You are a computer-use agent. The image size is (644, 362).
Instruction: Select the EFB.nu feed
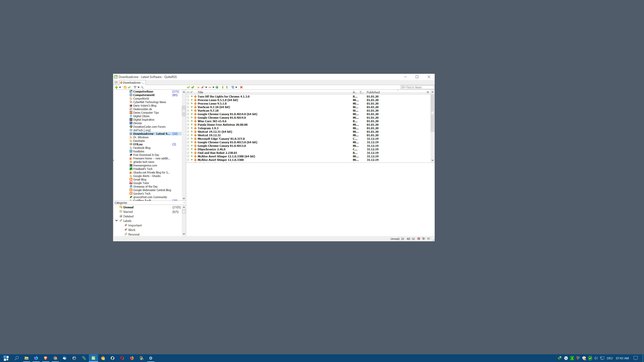click(x=138, y=144)
